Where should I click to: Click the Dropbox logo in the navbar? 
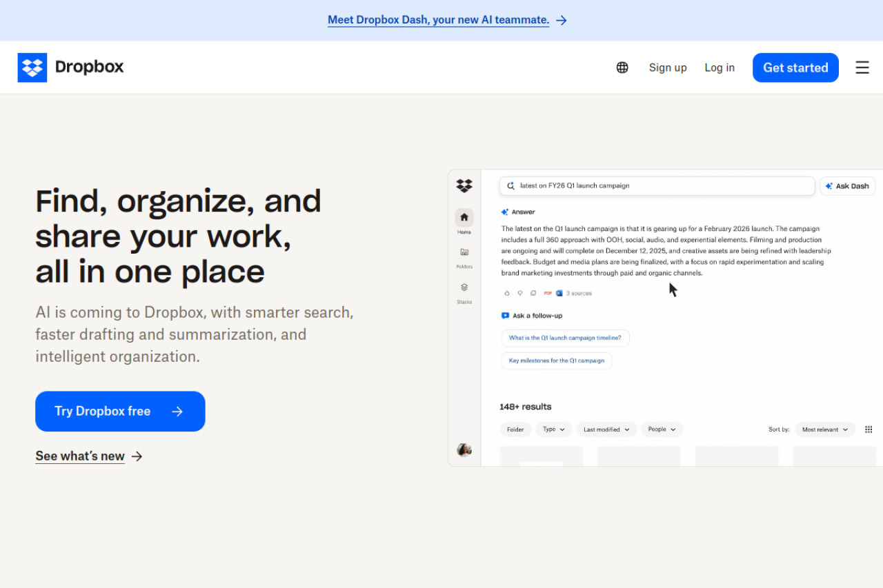click(70, 67)
